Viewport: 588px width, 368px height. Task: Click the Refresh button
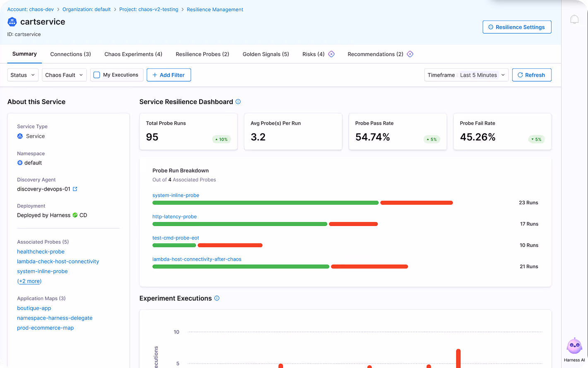pos(532,75)
